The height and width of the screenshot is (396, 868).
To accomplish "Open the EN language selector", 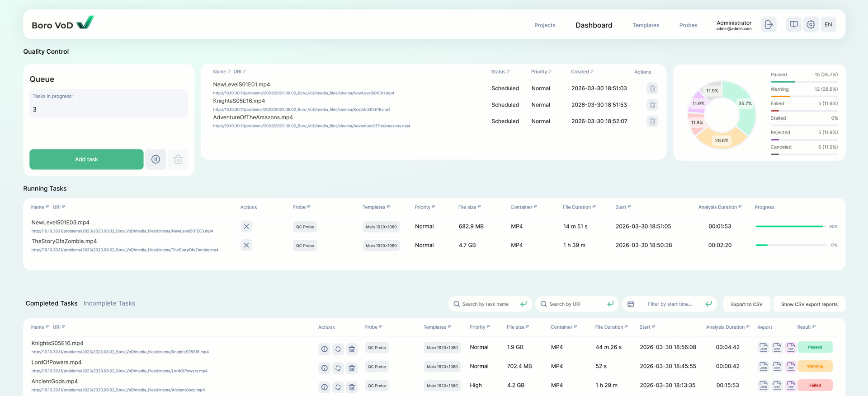I will [828, 24].
